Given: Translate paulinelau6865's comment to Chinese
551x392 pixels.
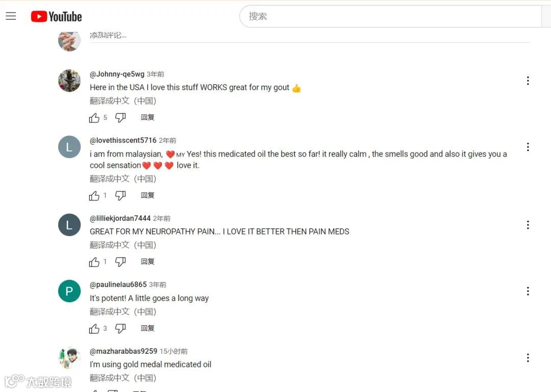Looking at the screenshot, I should [123, 312].
